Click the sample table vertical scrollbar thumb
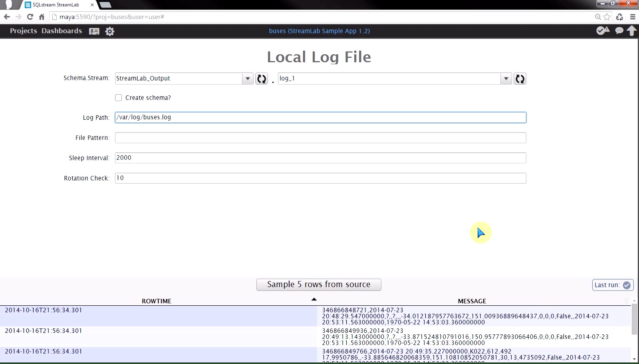This screenshot has height=364, width=639. pos(634,319)
